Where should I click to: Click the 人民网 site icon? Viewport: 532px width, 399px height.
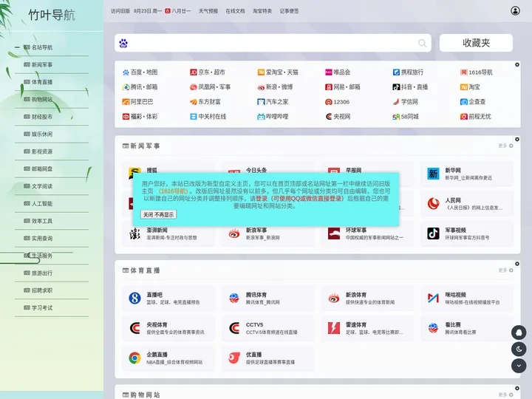tap(433, 204)
